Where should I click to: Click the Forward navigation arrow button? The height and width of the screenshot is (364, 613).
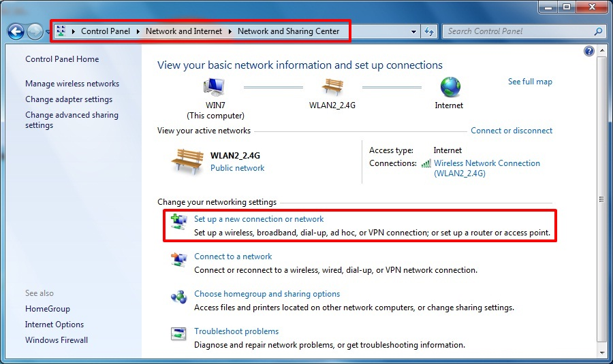tap(35, 31)
